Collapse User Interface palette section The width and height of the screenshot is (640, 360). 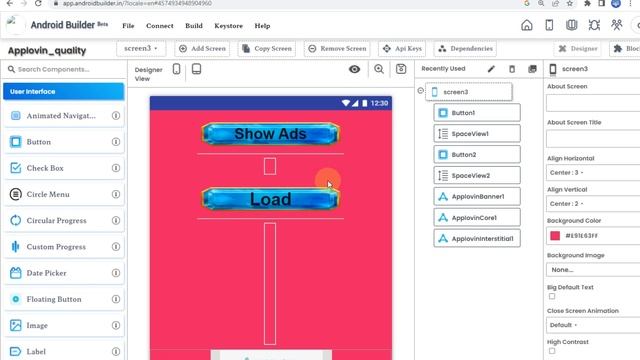[64, 91]
